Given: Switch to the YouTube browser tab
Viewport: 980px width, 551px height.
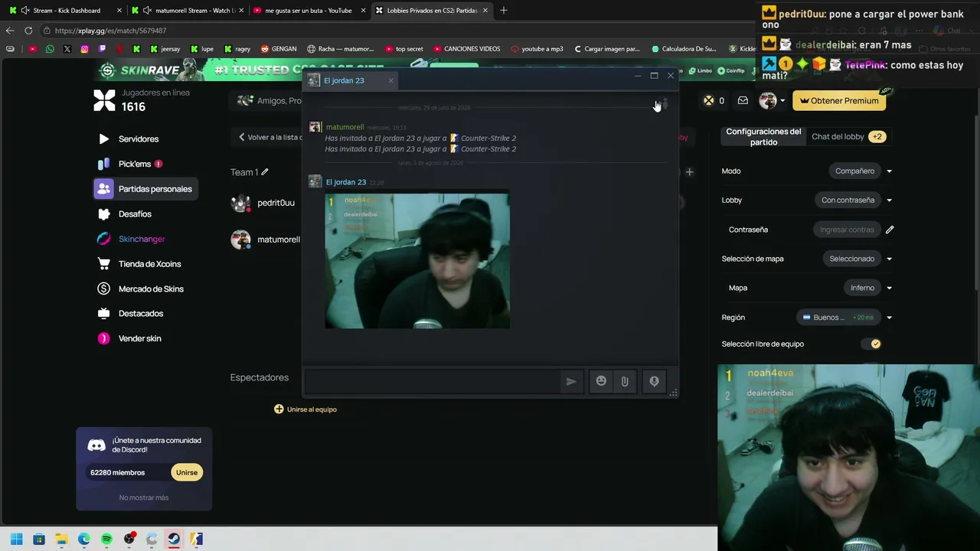Looking at the screenshot, I should click(308, 11).
